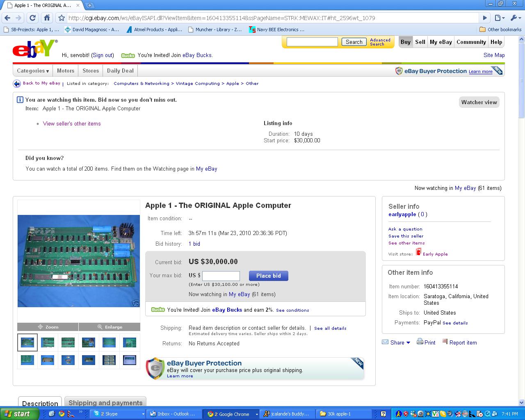
Task: Switch to Shipping and payments tab
Action: point(105,402)
